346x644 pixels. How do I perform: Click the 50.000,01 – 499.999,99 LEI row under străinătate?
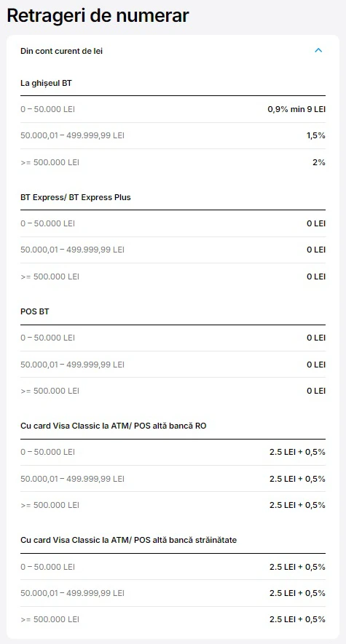173,593
